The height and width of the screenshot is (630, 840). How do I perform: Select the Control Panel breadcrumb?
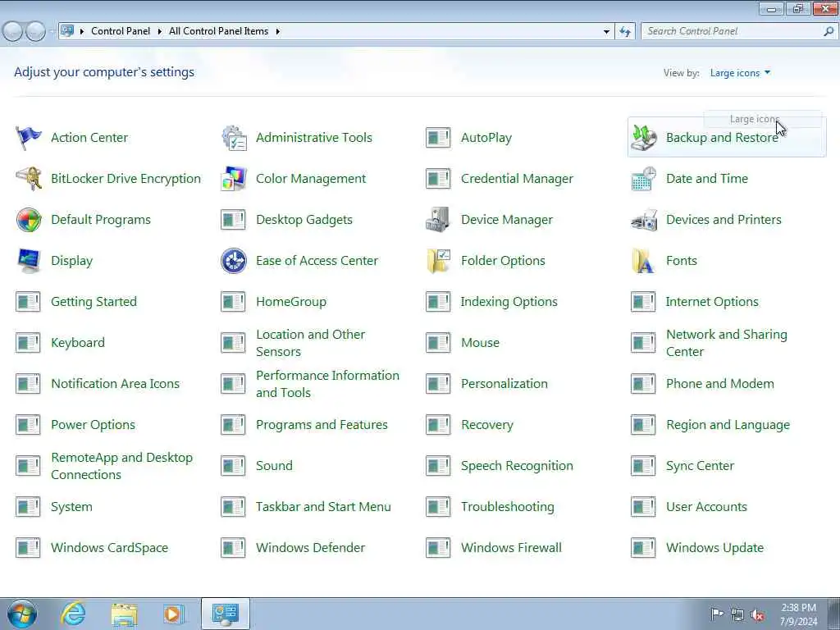tap(121, 31)
